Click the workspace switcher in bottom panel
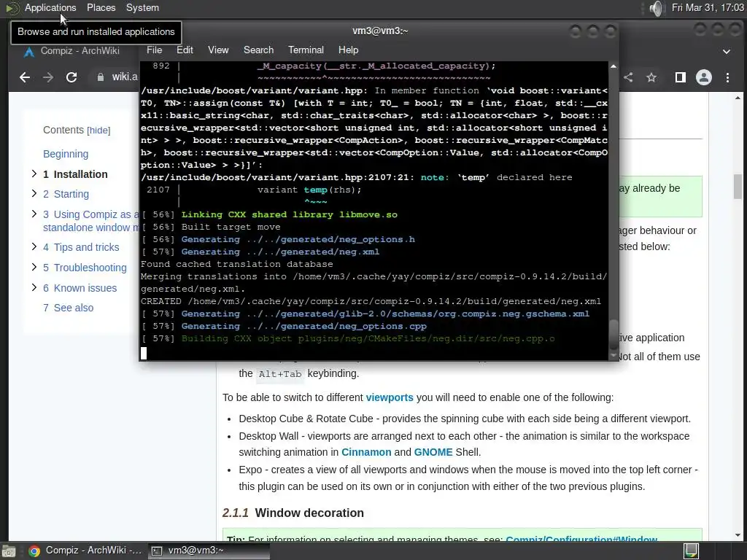747x560 pixels. pyautogui.click(x=692, y=551)
